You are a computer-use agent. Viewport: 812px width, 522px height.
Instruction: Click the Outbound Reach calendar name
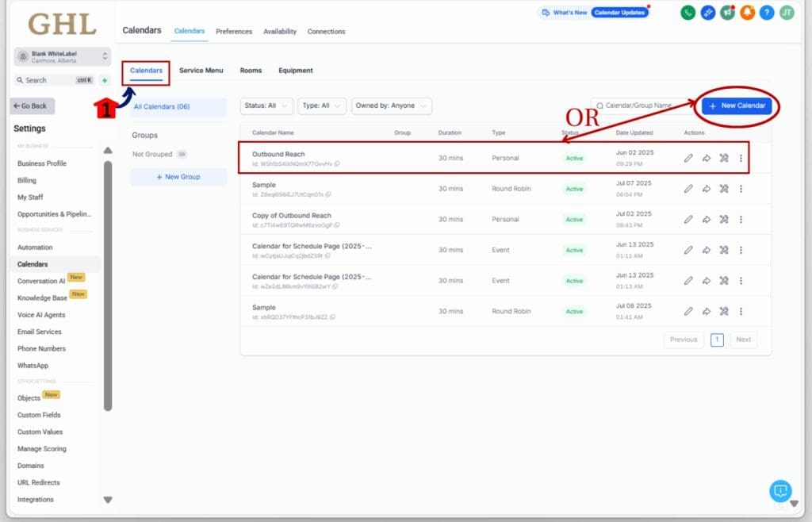tap(278, 155)
